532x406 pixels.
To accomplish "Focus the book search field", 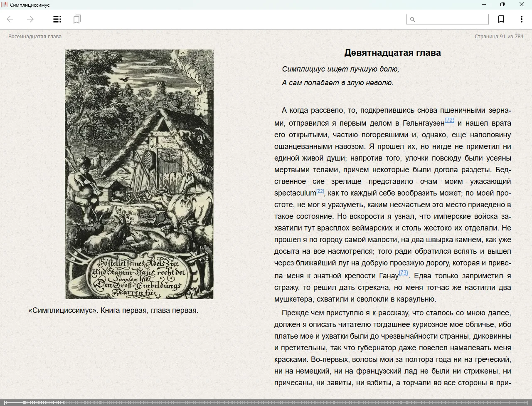I will [451, 19].
